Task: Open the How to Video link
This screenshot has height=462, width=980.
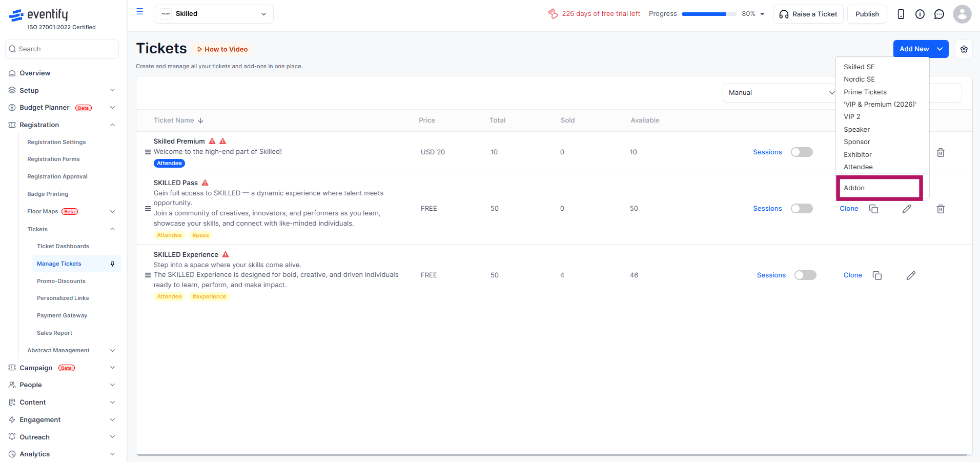Action: click(x=222, y=50)
